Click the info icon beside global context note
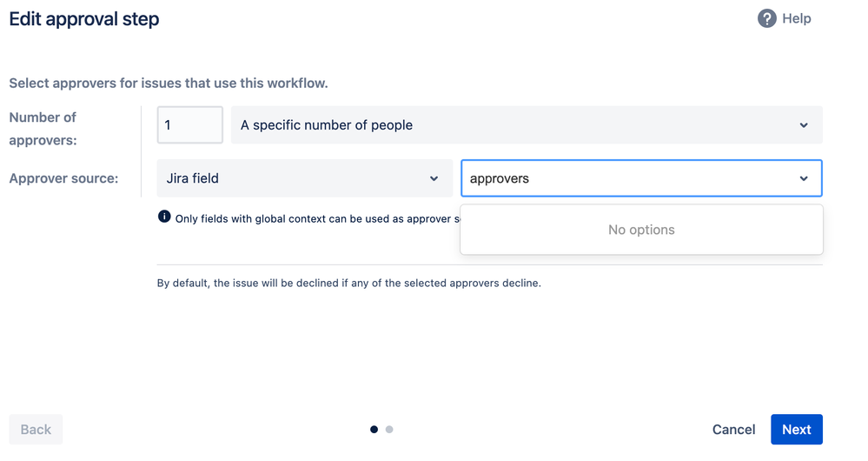The width and height of the screenshot is (868, 461). point(164,217)
